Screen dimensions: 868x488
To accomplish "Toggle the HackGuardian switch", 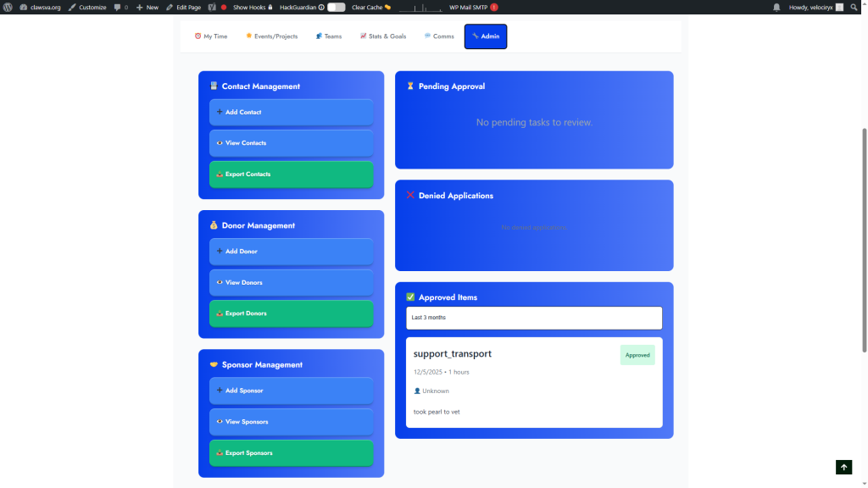I will coord(337,7).
